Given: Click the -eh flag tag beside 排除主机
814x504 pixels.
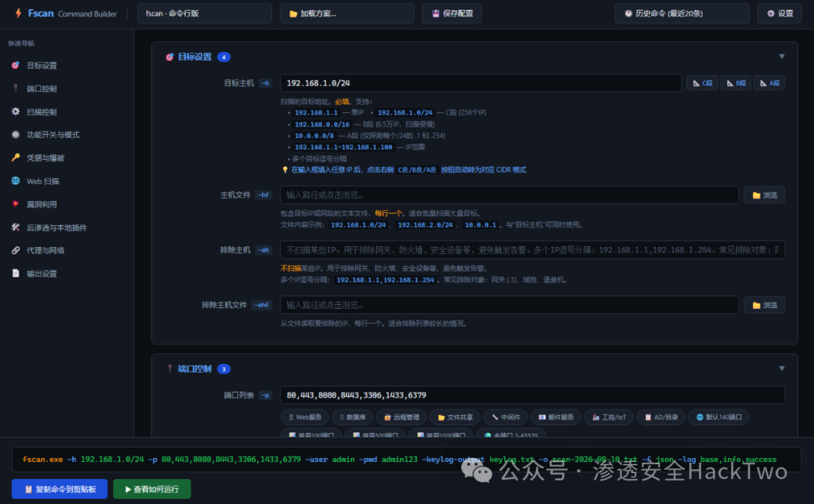Looking at the screenshot, I should pos(265,250).
